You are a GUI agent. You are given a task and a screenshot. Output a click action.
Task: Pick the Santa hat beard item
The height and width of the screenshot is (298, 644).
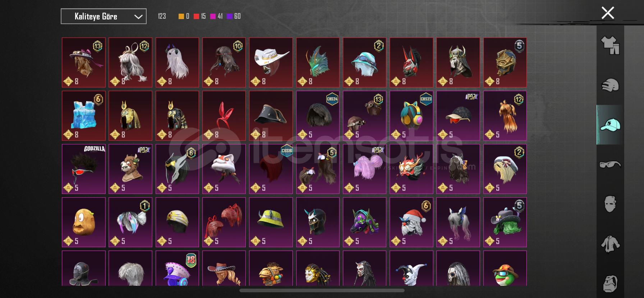pos(411,222)
